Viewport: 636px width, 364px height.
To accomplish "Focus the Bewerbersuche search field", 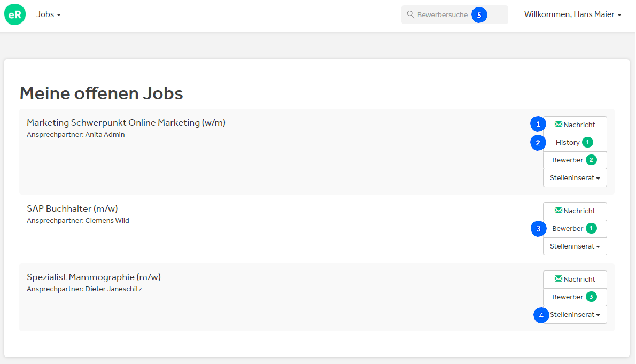I will [443, 15].
